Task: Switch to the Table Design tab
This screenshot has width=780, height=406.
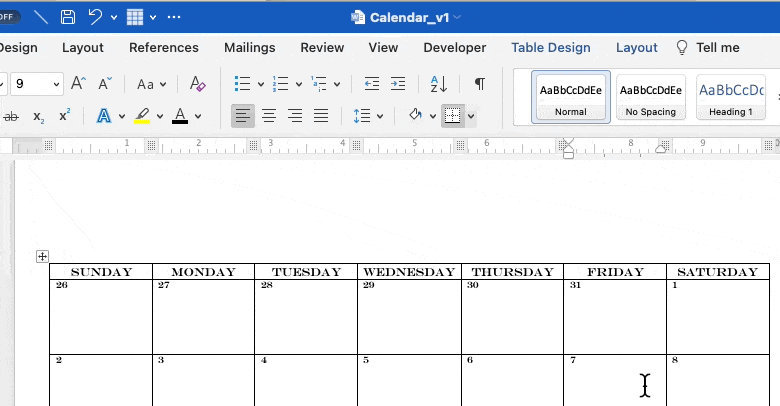Action: click(x=550, y=47)
